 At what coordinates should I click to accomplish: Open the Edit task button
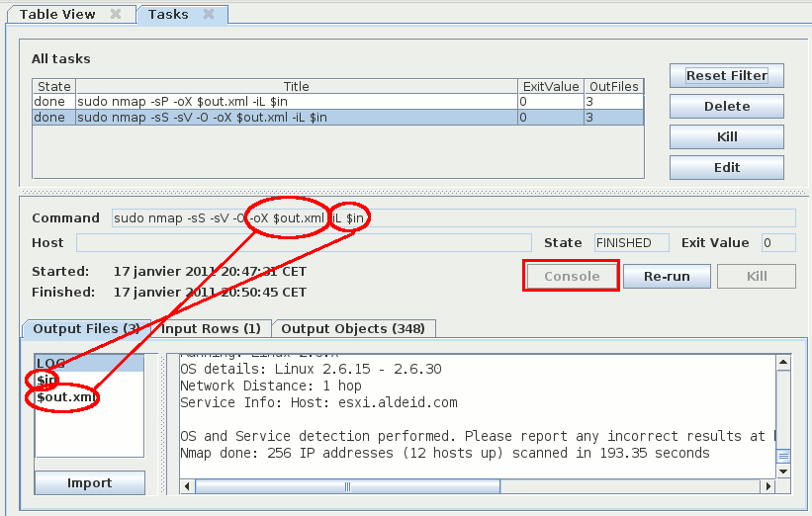click(726, 167)
